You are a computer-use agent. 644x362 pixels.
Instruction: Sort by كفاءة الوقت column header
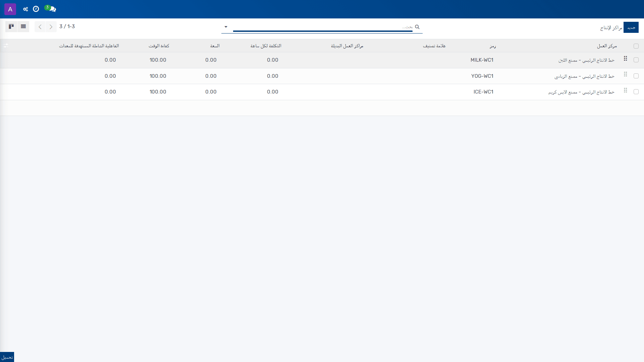[x=159, y=46]
